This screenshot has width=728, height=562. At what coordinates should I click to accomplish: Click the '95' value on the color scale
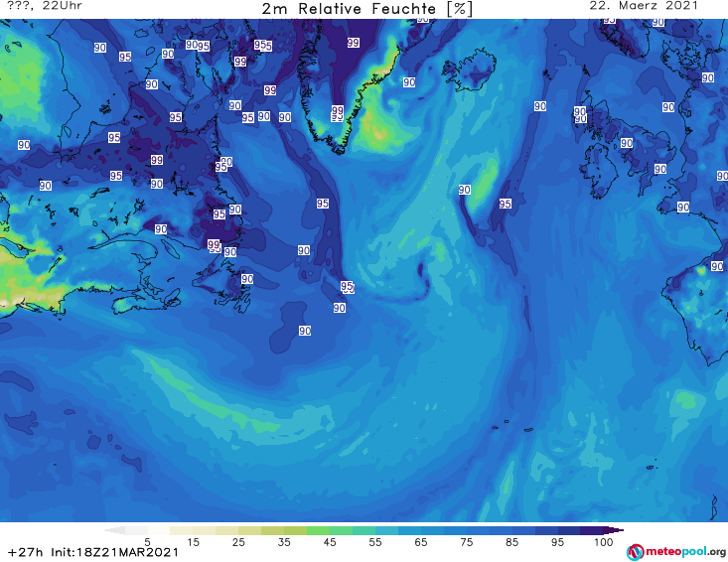pos(557,542)
